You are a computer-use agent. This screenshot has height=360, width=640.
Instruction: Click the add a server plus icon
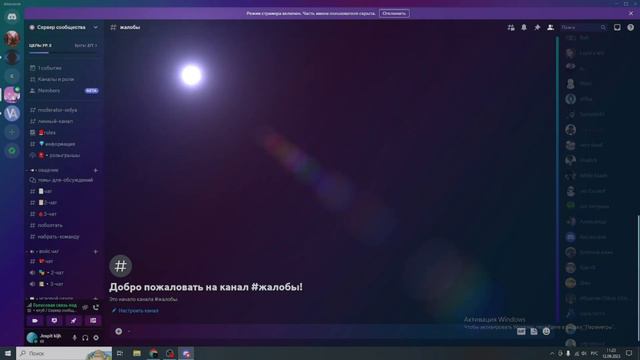(x=12, y=132)
